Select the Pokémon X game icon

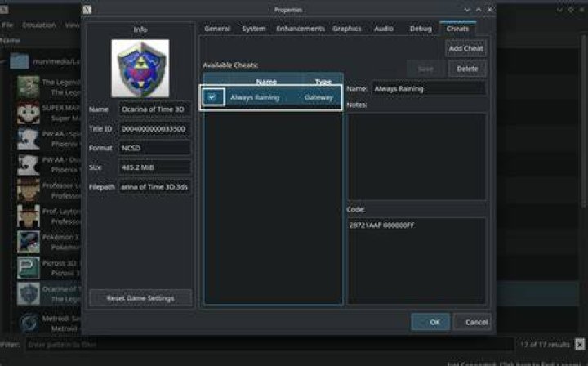(29, 242)
